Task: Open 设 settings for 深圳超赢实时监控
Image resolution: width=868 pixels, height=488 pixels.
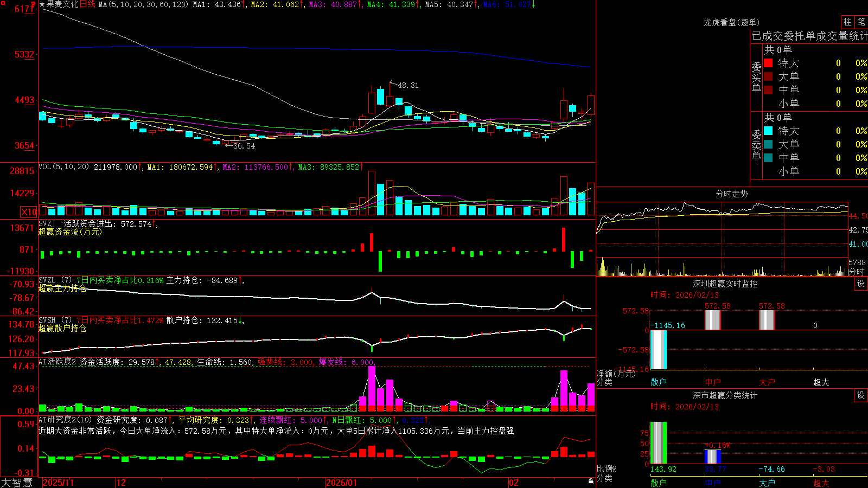Action: point(861,284)
